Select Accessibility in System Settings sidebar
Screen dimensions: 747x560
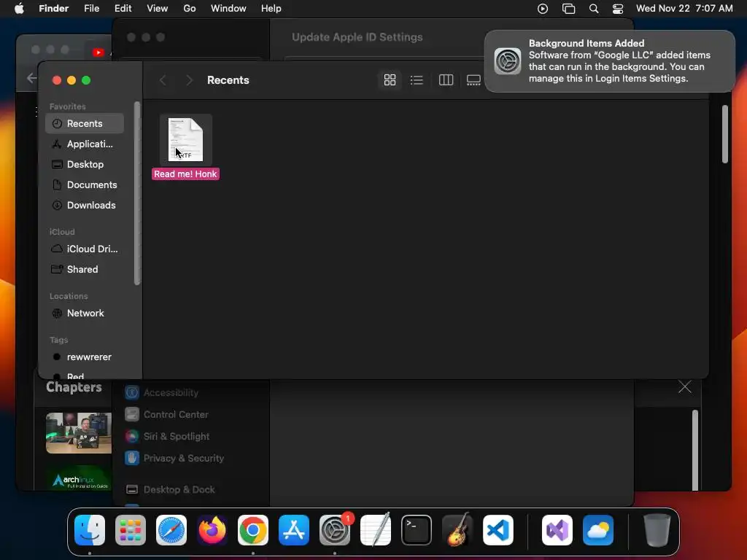[x=162, y=393]
